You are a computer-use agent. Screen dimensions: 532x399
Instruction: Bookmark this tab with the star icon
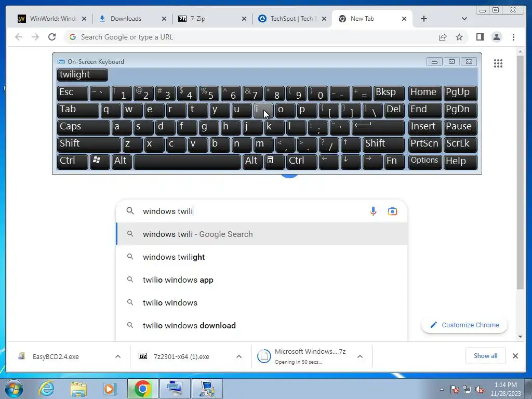[459, 37]
